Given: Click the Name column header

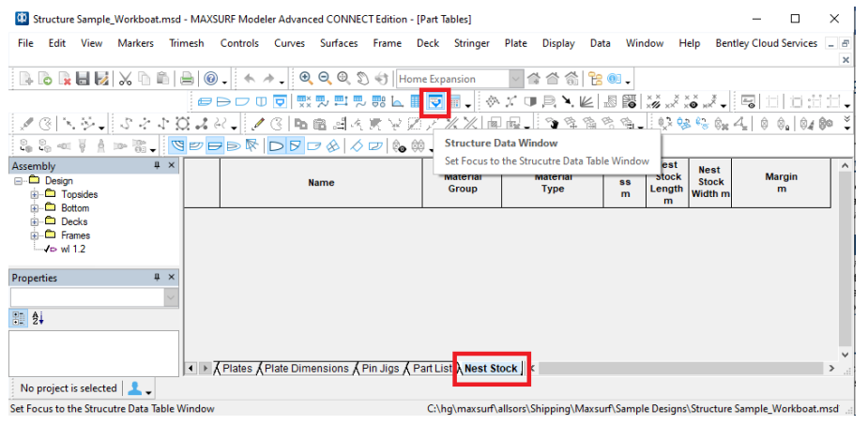Looking at the screenshot, I should 321,183.
